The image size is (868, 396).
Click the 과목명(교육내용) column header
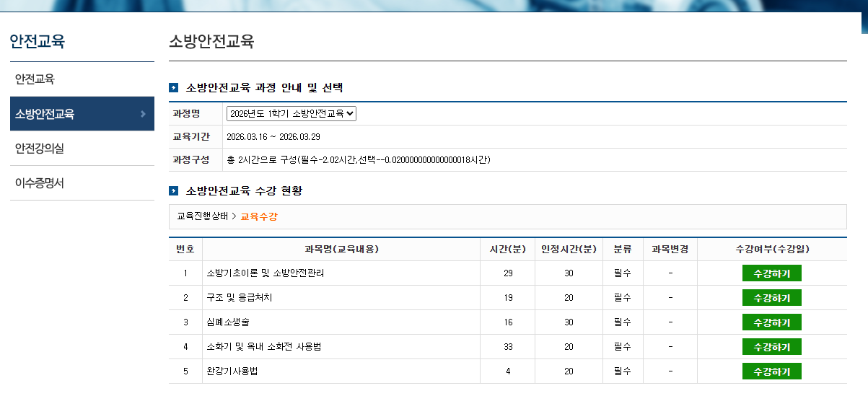[x=341, y=250]
